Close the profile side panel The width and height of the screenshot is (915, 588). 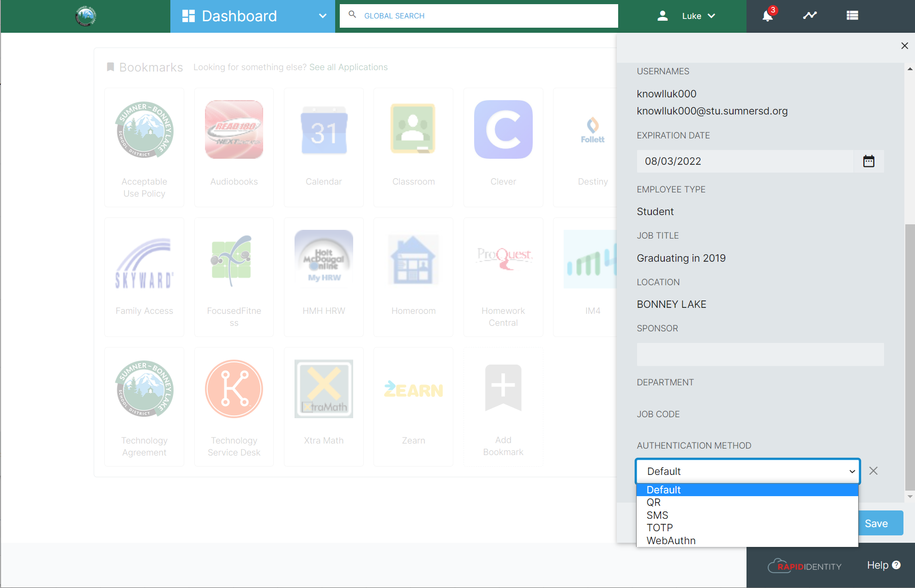click(904, 46)
